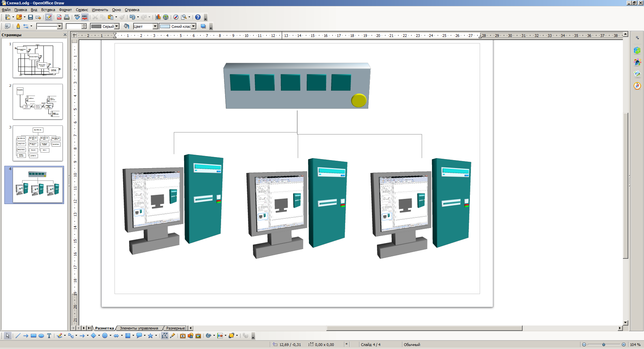This screenshot has height=349, width=644.
Task: Toggle glue points tool
Action: coord(172,336)
